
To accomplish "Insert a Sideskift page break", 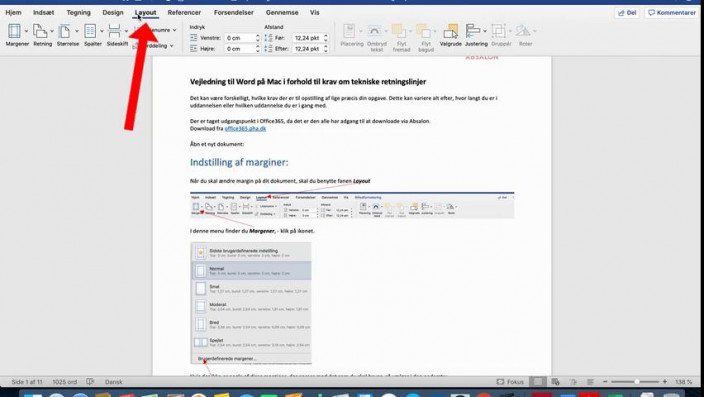I will click(115, 31).
